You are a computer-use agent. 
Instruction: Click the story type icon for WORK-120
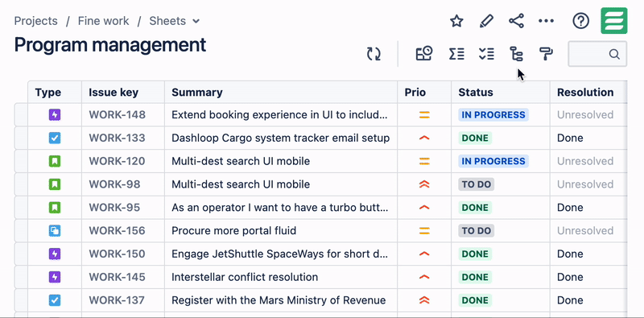click(x=55, y=161)
